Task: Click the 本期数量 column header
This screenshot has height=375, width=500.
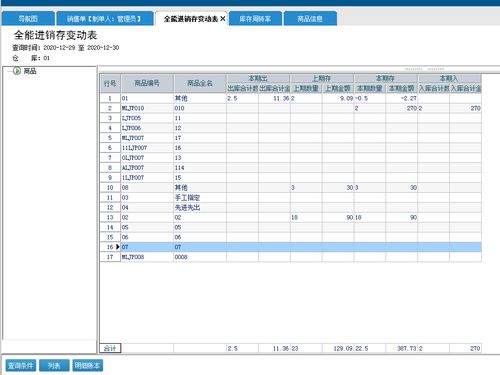Action: (370, 88)
